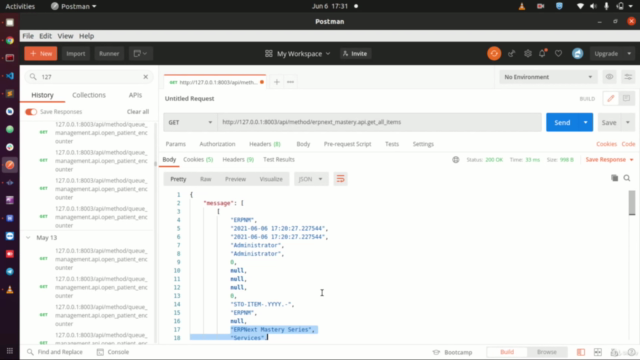The height and width of the screenshot is (360, 640).
Task: Open the Authorization tab
Action: (x=217, y=144)
